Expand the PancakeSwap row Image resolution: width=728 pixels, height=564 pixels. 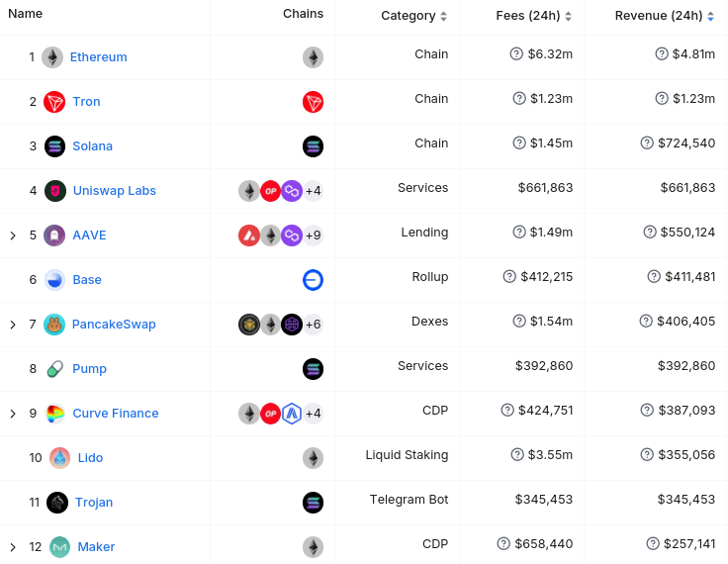click(x=13, y=325)
